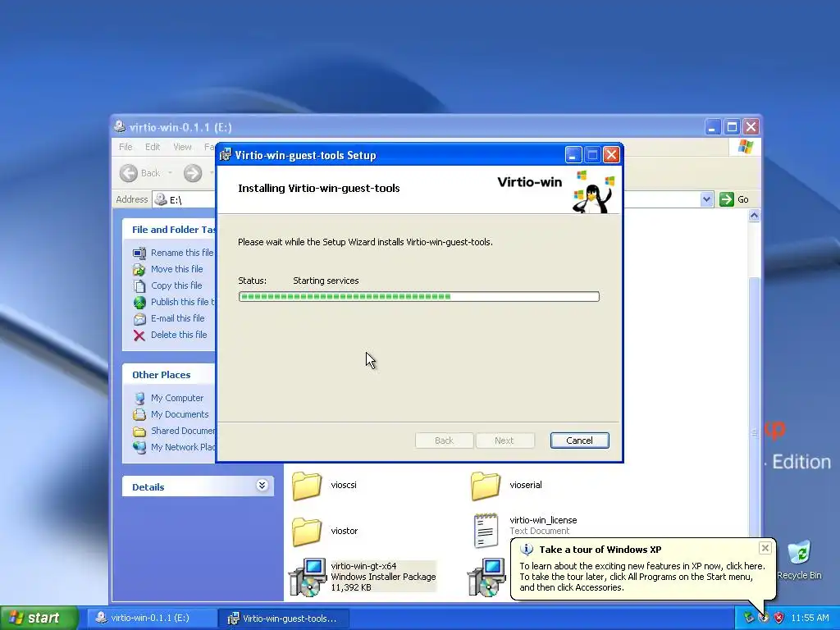This screenshot has height=630, width=840.
Task: Click the setup dialog title bar icon
Action: point(226,155)
